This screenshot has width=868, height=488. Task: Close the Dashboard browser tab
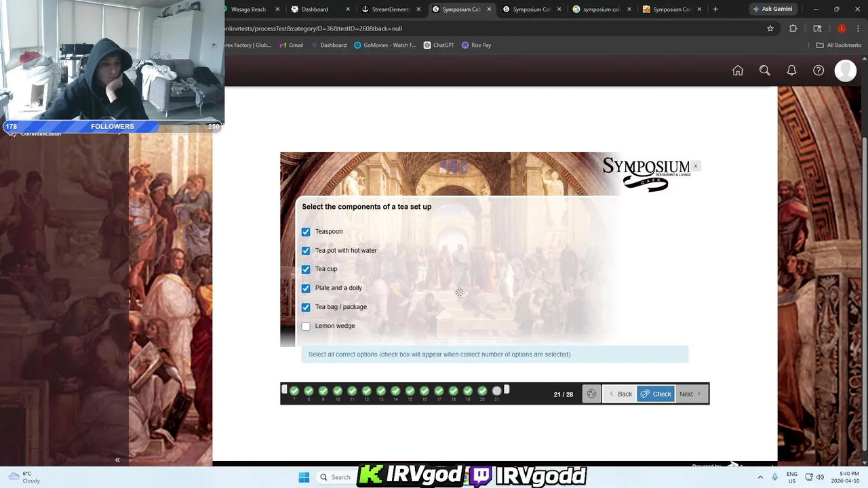[348, 9]
